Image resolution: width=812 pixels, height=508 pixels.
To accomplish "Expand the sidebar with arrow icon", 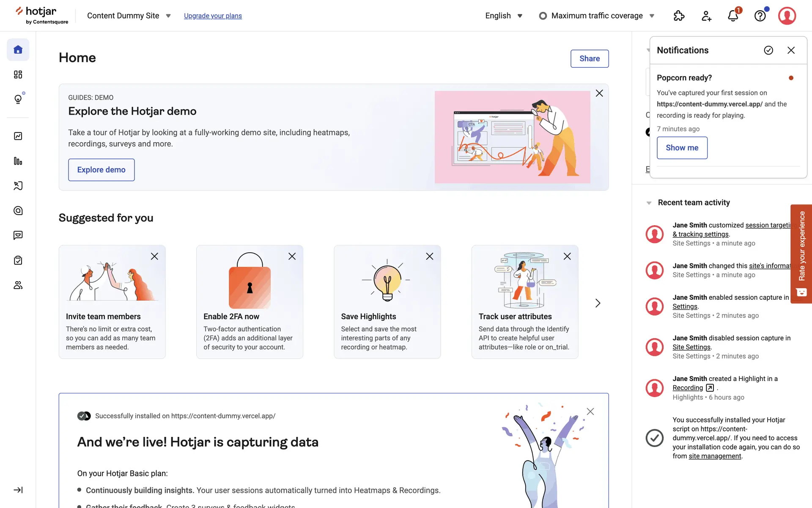I will [18, 490].
